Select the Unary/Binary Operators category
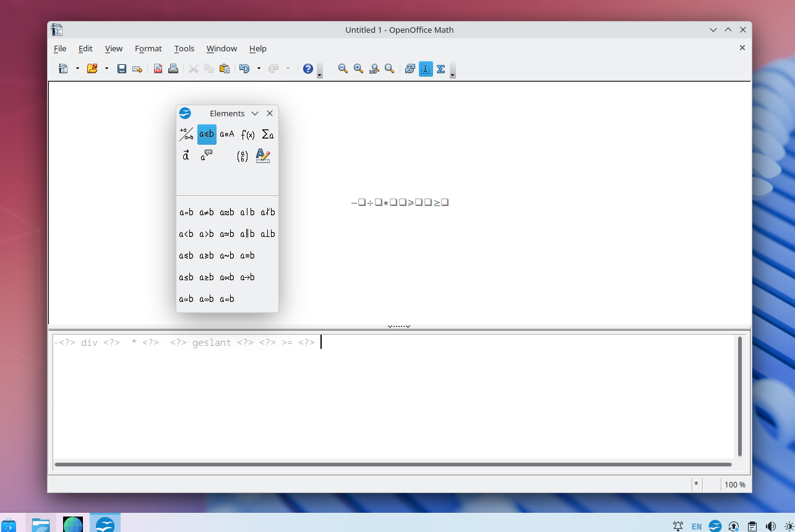795x532 pixels. coord(186,134)
